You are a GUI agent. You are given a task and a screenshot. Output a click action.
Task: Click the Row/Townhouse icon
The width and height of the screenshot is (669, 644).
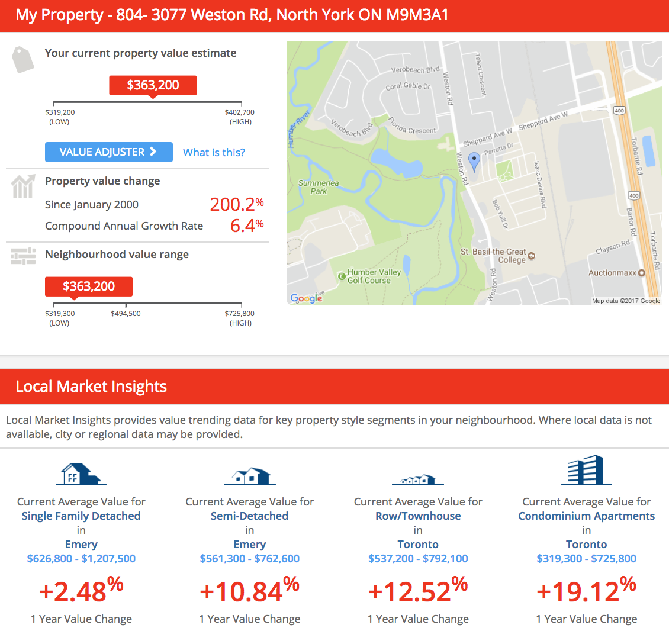pyautogui.click(x=417, y=479)
